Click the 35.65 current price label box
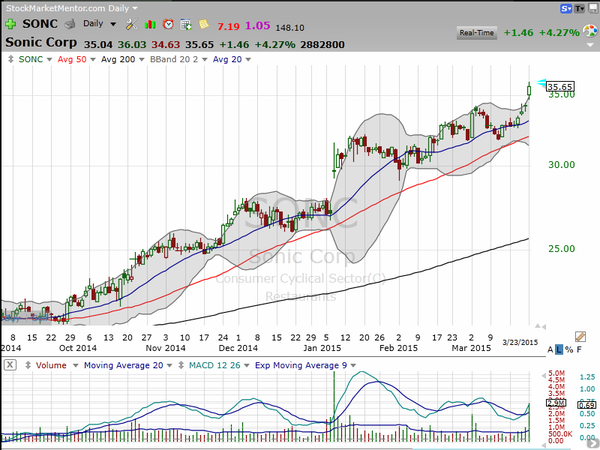 click(x=560, y=87)
